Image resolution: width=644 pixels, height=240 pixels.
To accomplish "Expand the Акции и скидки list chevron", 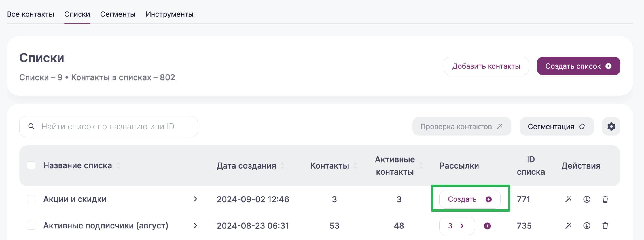I will click(195, 199).
